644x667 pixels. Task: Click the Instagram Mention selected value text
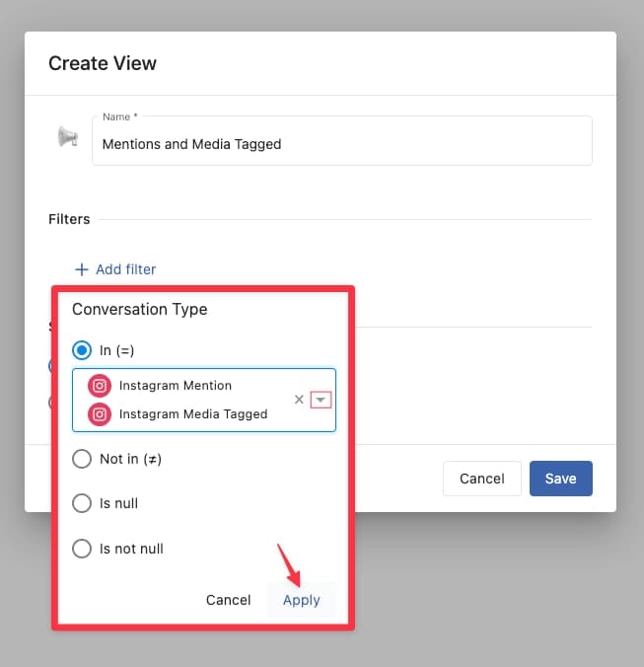[175, 386]
